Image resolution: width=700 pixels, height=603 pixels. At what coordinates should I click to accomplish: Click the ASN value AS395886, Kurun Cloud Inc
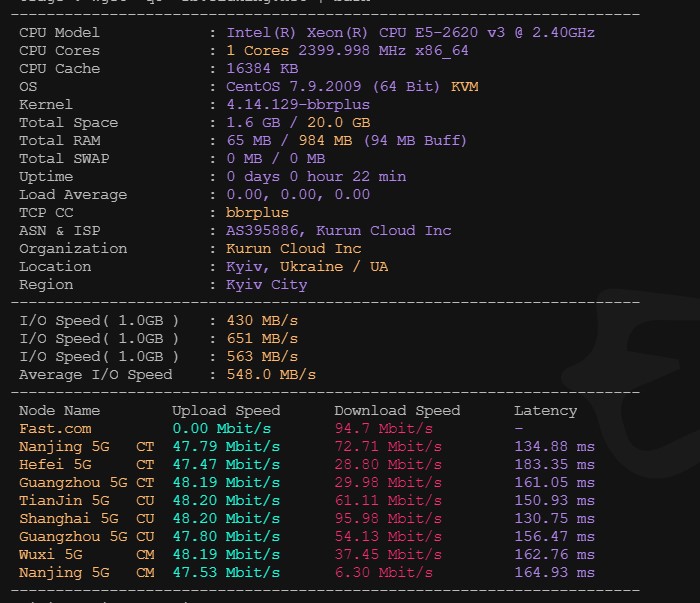338,230
